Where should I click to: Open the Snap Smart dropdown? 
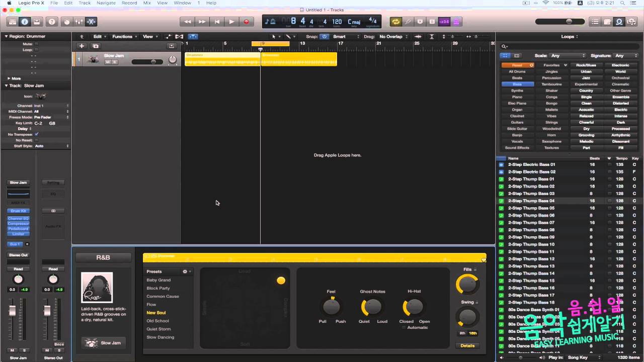(346, 37)
